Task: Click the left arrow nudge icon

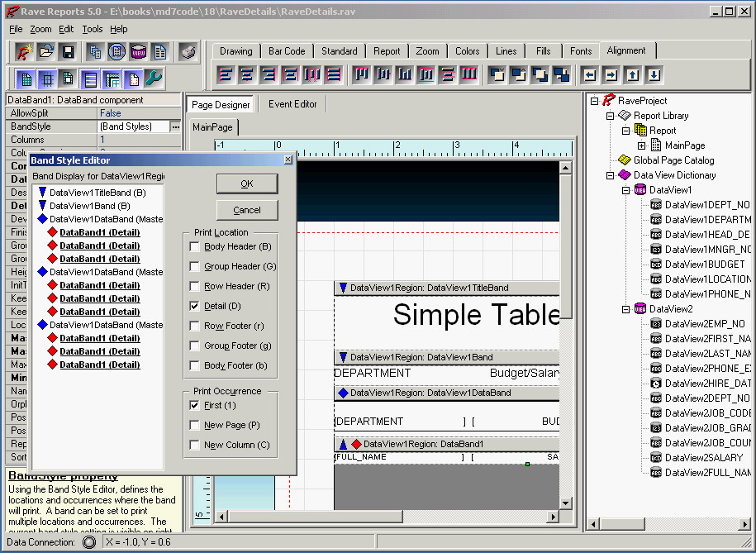Action: coord(589,75)
